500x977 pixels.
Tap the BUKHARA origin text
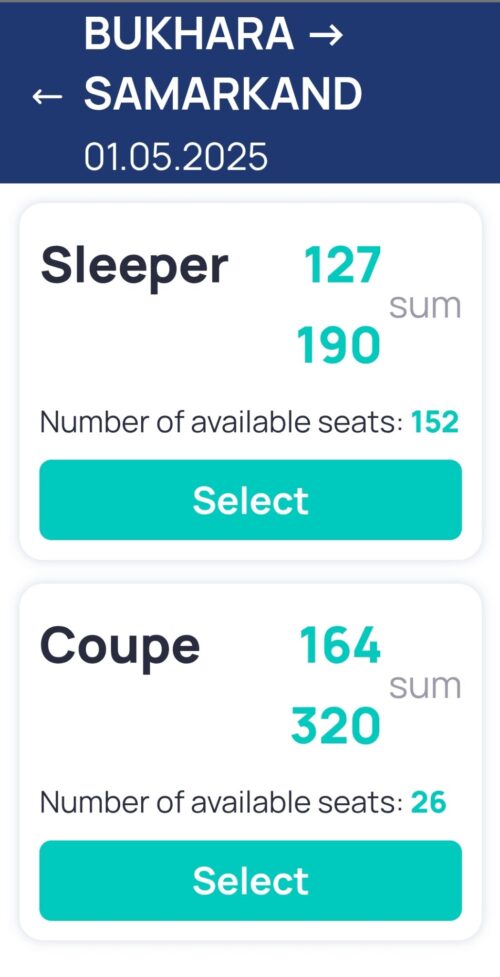pyautogui.click(x=190, y=34)
